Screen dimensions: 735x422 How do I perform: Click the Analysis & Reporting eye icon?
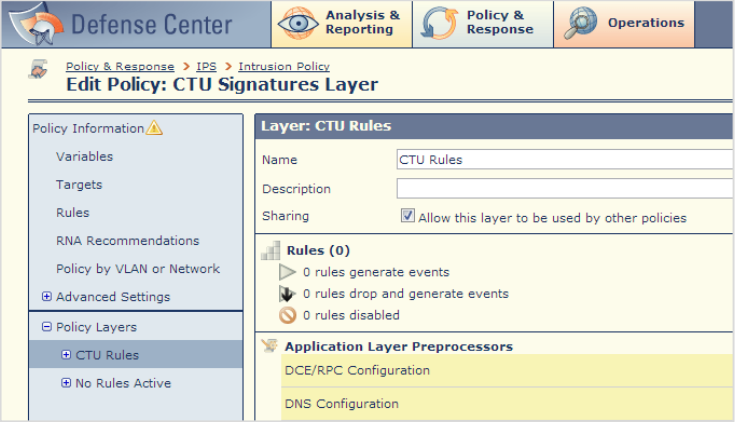click(298, 23)
